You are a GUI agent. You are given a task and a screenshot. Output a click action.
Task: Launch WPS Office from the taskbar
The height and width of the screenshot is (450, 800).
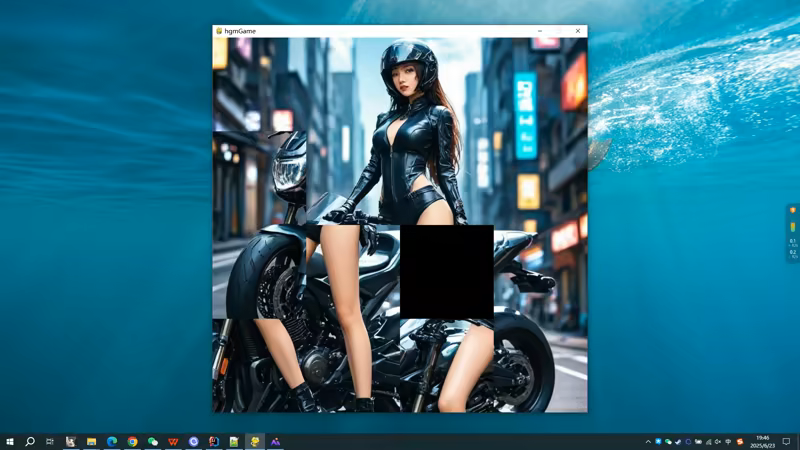pyautogui.click(x=173, y=441)
